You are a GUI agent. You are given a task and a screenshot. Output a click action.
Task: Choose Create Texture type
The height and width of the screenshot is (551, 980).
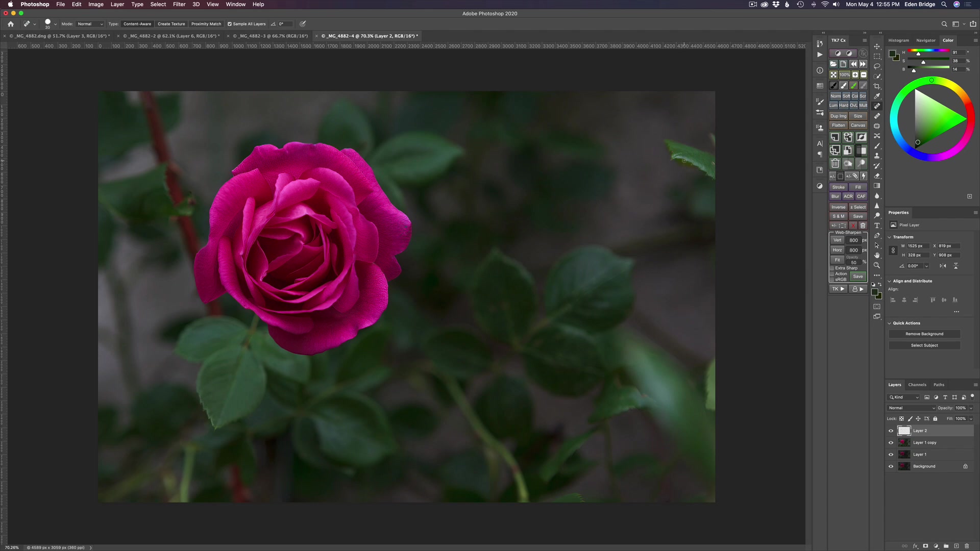171,24
